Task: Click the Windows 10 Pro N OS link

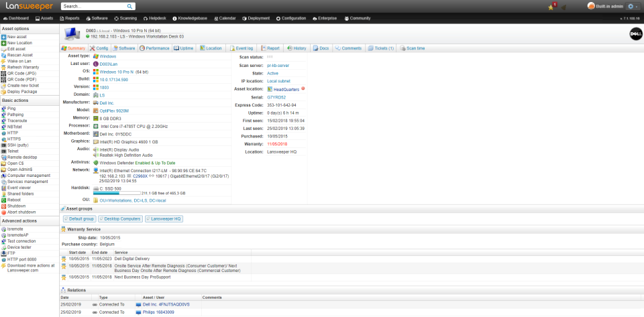Action: 117,72
